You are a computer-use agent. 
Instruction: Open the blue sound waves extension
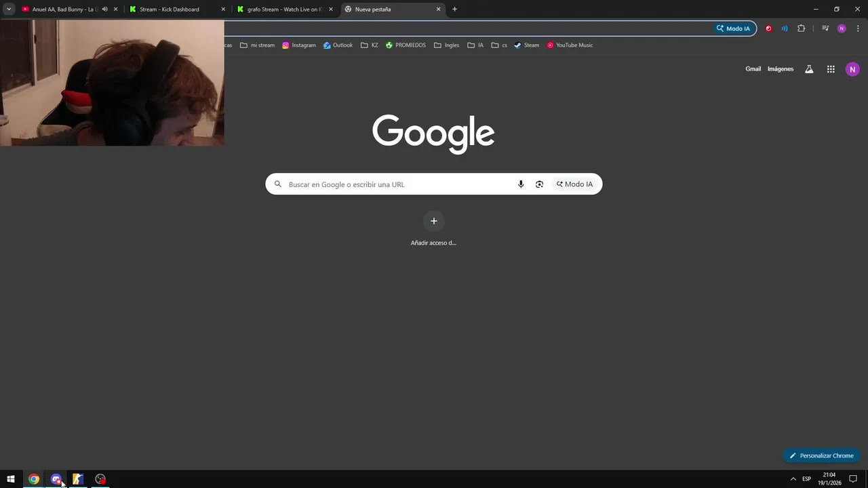pos(785,28)
